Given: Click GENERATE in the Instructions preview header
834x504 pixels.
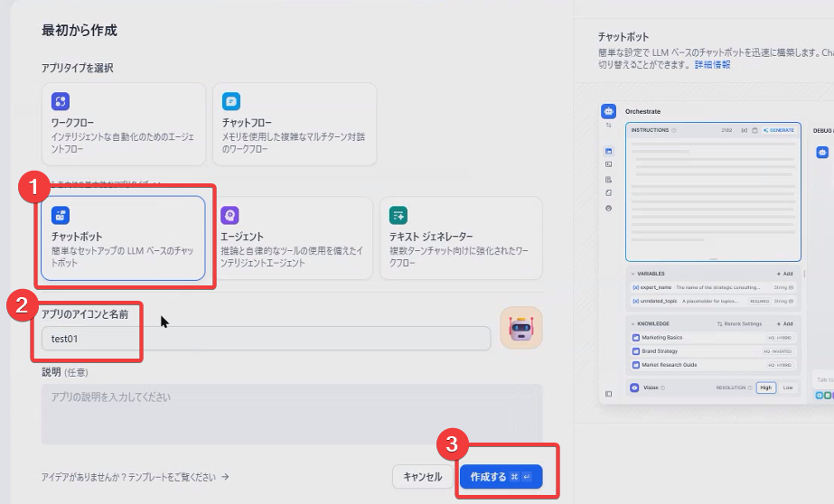Looking at the screenshot, I should coord(779,130).
